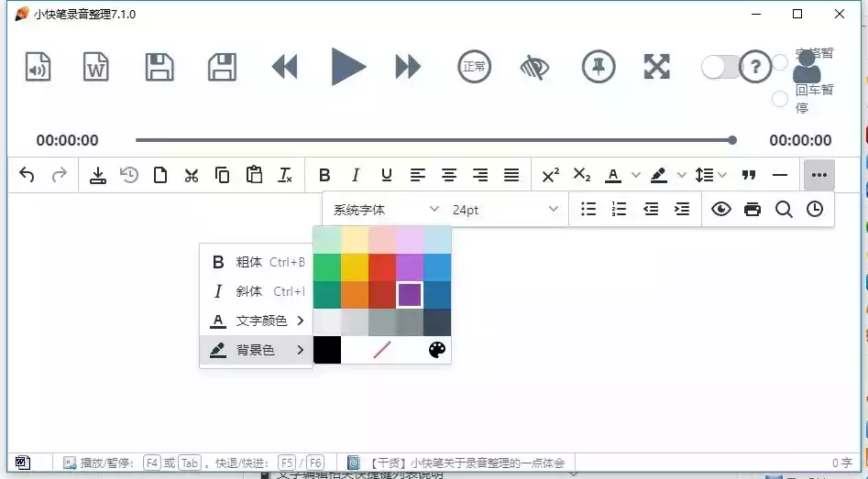Open the line height dropdown

(710, 175)
